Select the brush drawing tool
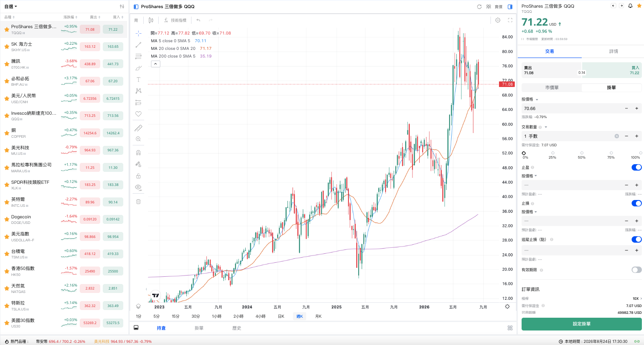 pyautogui.click(x=138, y=68)
